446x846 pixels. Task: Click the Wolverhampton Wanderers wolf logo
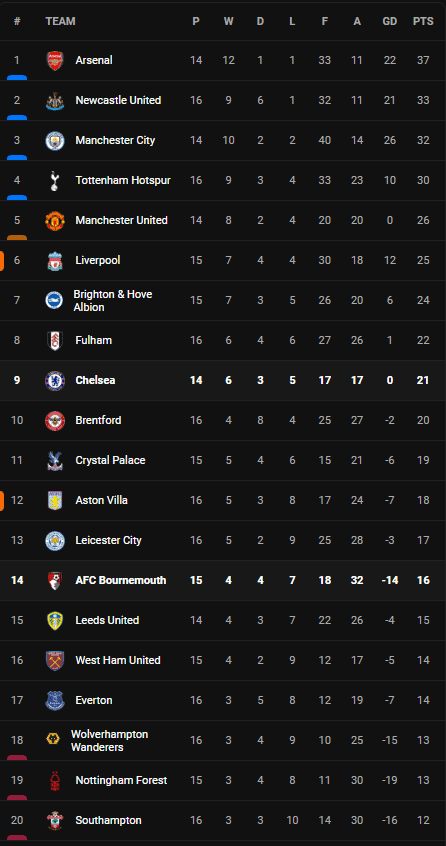pos(53,740)
